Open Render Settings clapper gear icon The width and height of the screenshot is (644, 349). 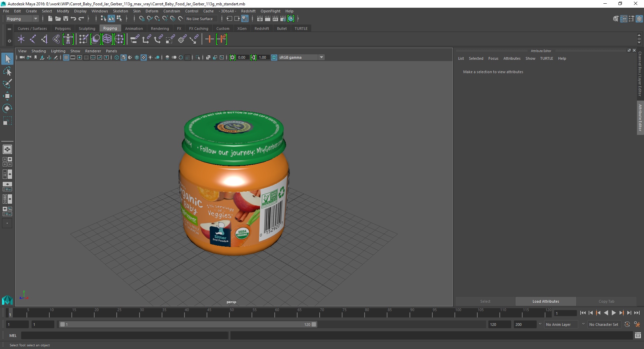(283, 19)
